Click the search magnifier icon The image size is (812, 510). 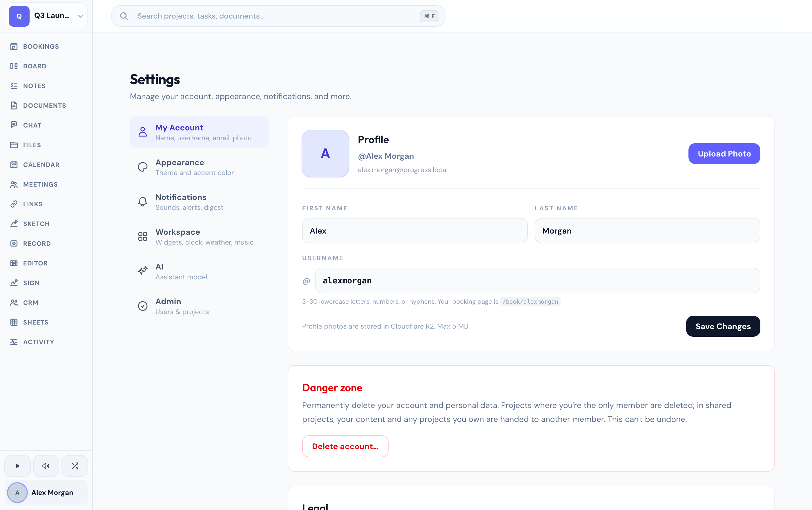124,16
